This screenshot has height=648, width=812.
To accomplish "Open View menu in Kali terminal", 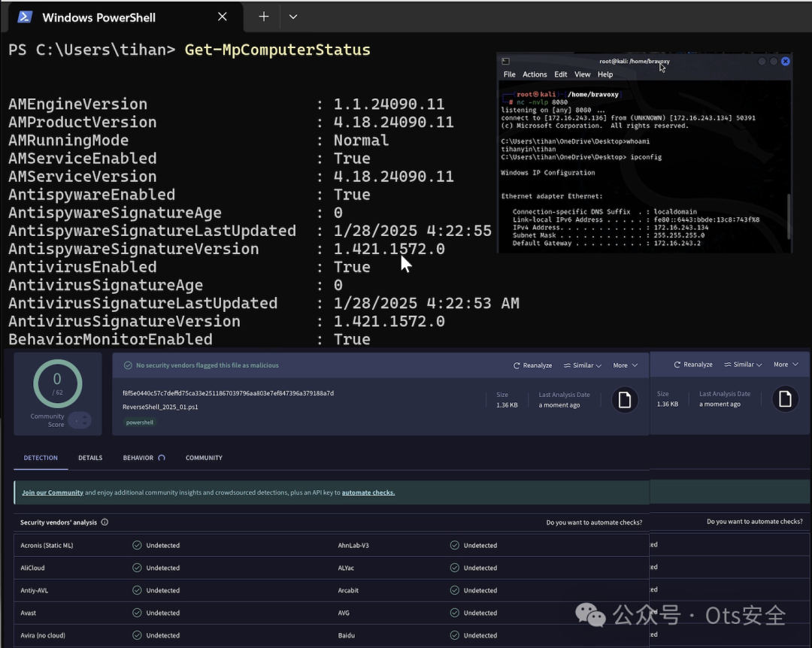I will 582,74.
